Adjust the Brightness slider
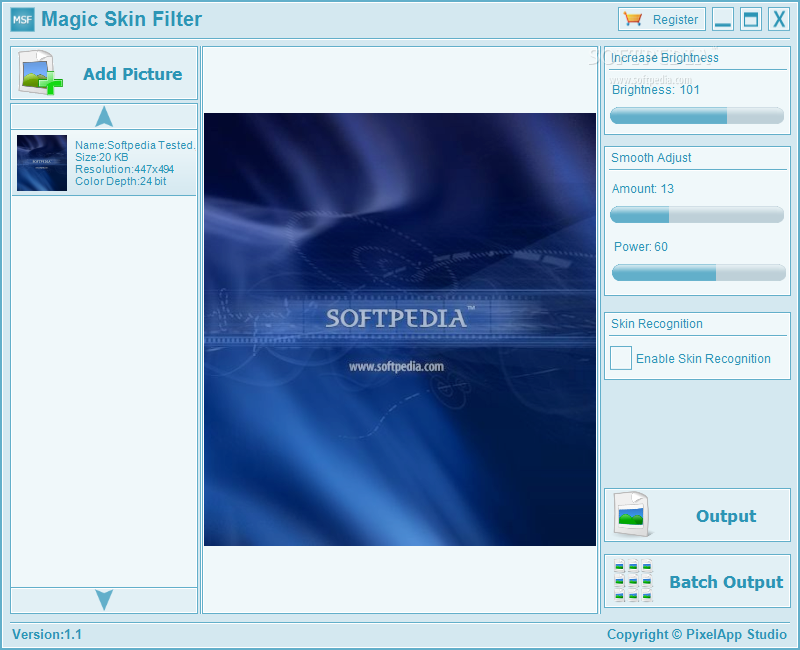The height and width of the screenshot is (650, 800). 697,115
